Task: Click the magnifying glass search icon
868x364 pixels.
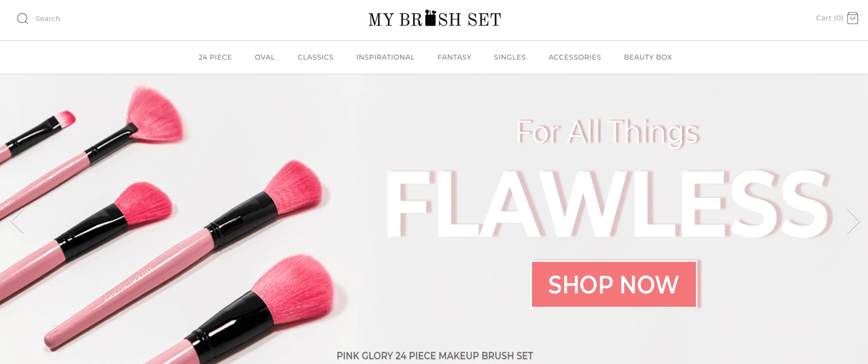Action: pyautogui.click(x=22, y=19)
